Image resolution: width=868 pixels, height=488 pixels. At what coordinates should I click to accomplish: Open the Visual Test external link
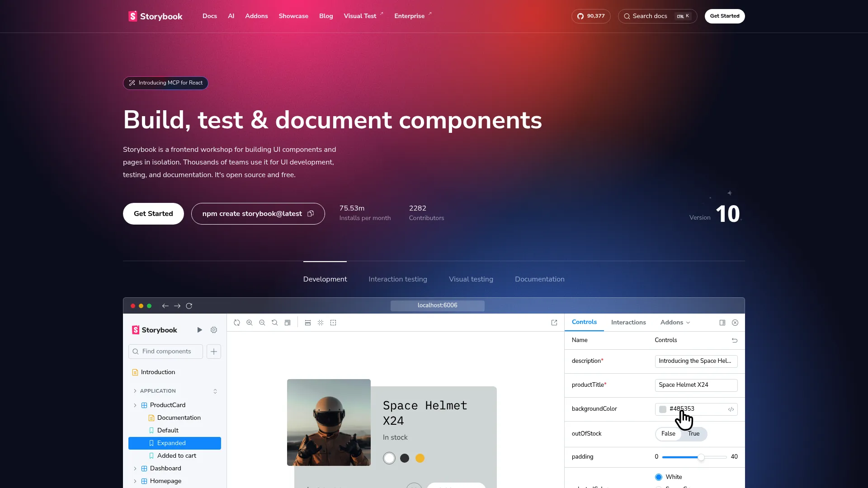point(363,16)
